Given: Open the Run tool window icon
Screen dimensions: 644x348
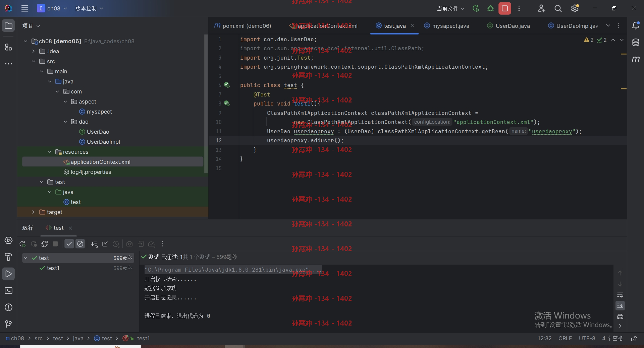Looking at the screenshot, I should pyautogui.click(x=8, y=274).
